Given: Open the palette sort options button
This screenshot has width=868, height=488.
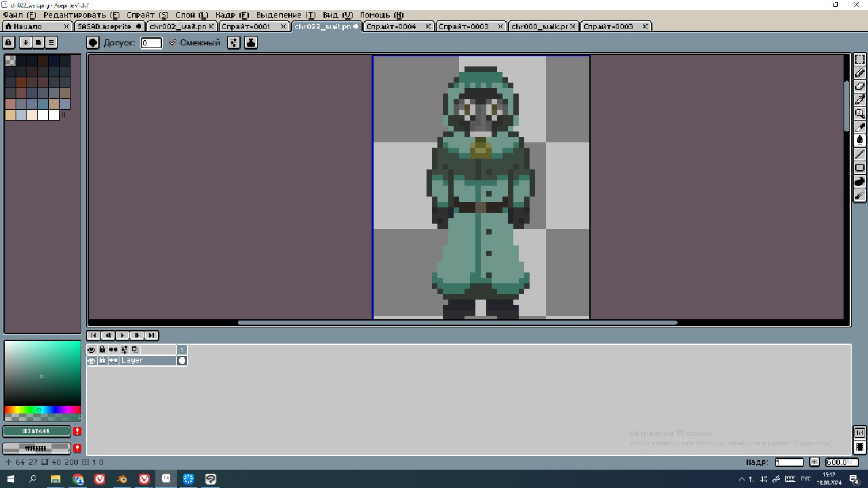Looking at the screenshot, I should [x=25, y=42].
